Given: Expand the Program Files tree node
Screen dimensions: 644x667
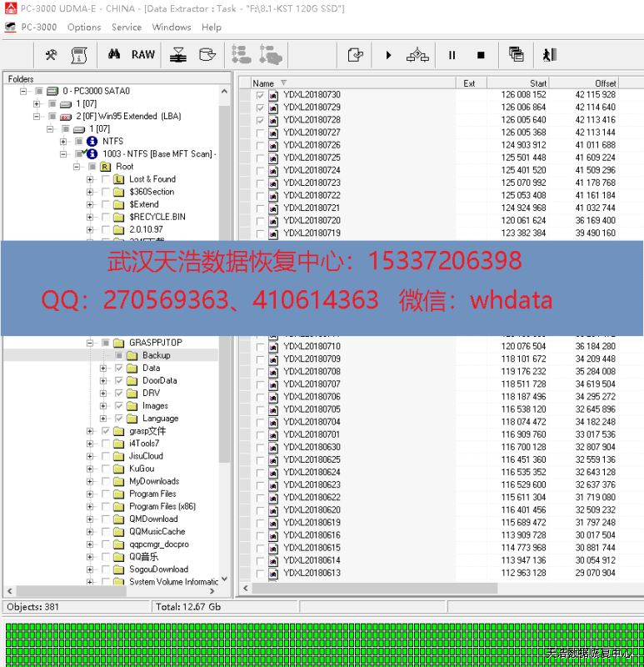Looking at the screenshot, I should tap(90, 494).
